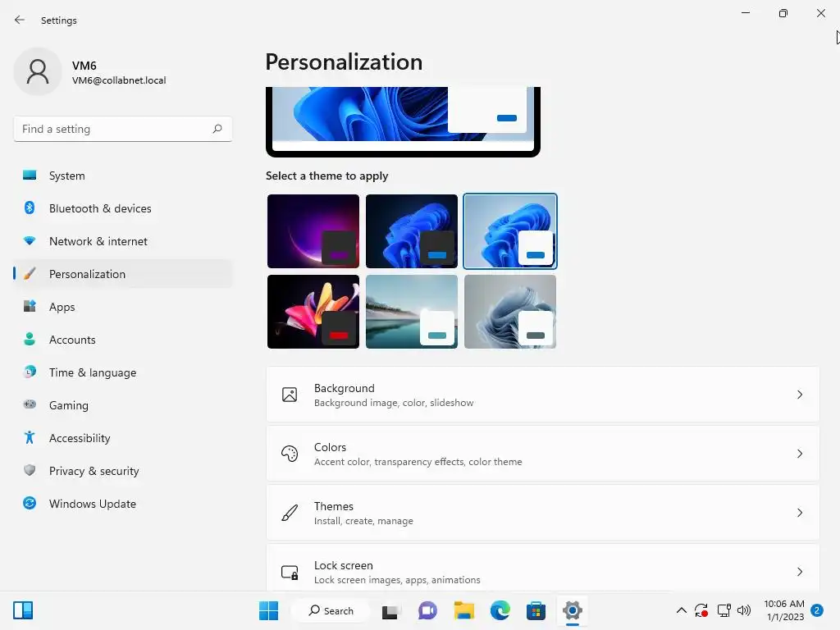Open clock showing 10:06 AM 1/1/2023
This screenshot has height=630, width=840.
click(x=783, y=610)
